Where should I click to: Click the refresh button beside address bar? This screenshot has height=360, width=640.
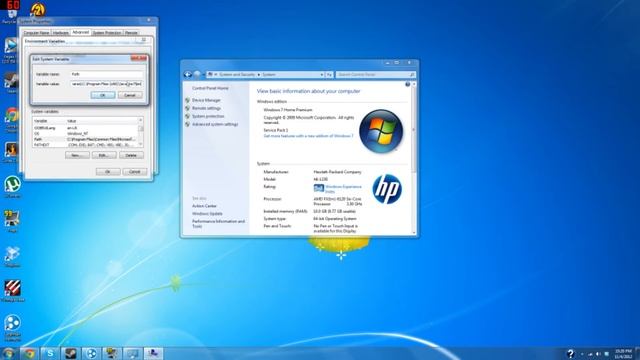pyautogui.click(x=329, y=75)
